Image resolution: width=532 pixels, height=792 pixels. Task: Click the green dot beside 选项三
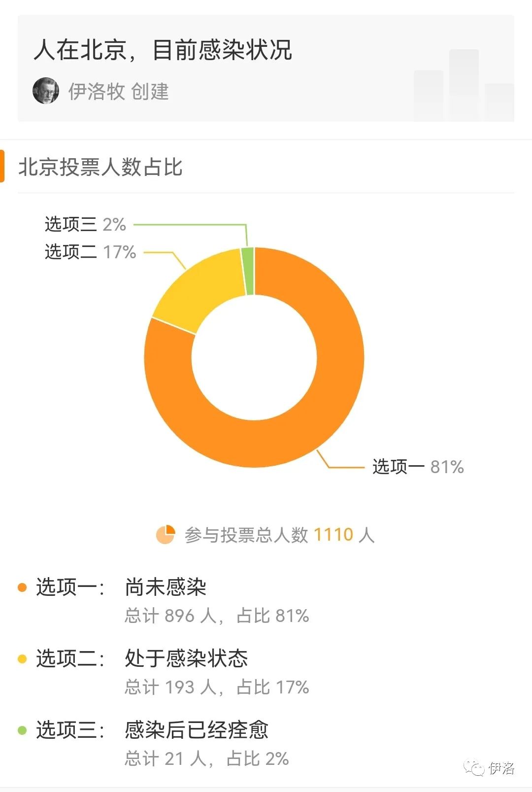22,730
